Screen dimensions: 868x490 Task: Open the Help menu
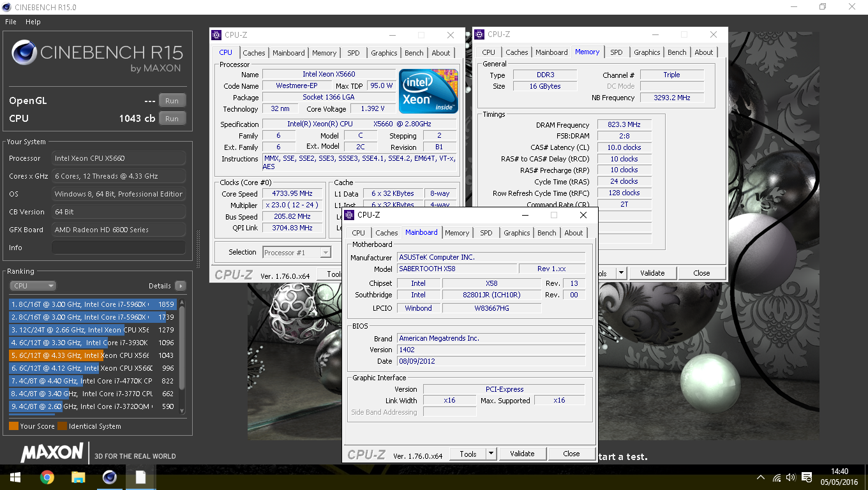tap(33, 22)
